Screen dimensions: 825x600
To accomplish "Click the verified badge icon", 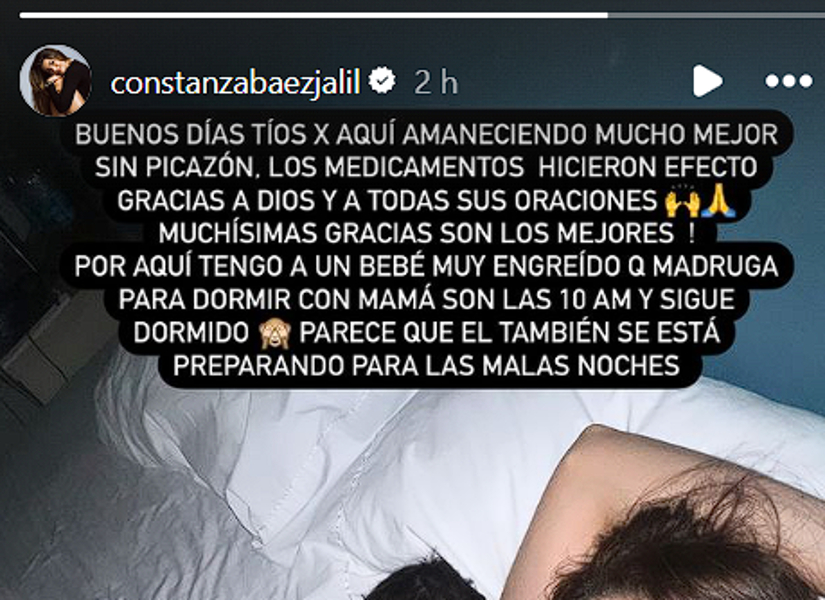I will point(382,81).
